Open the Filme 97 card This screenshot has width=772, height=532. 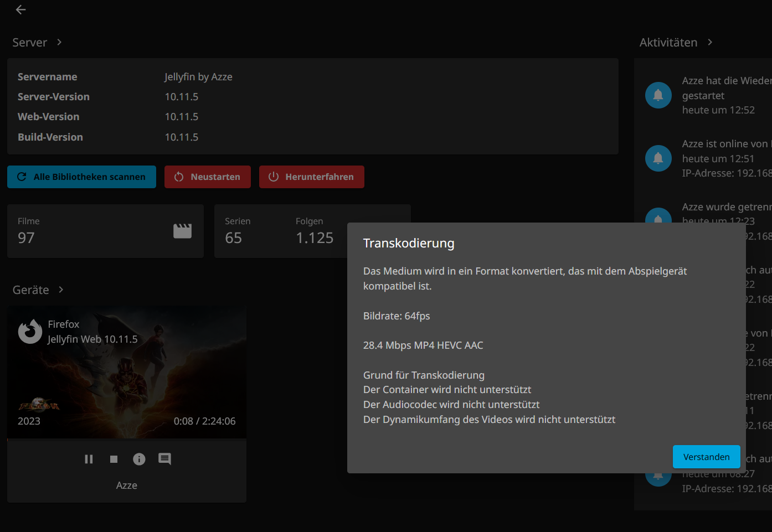[x=105, y=231]
